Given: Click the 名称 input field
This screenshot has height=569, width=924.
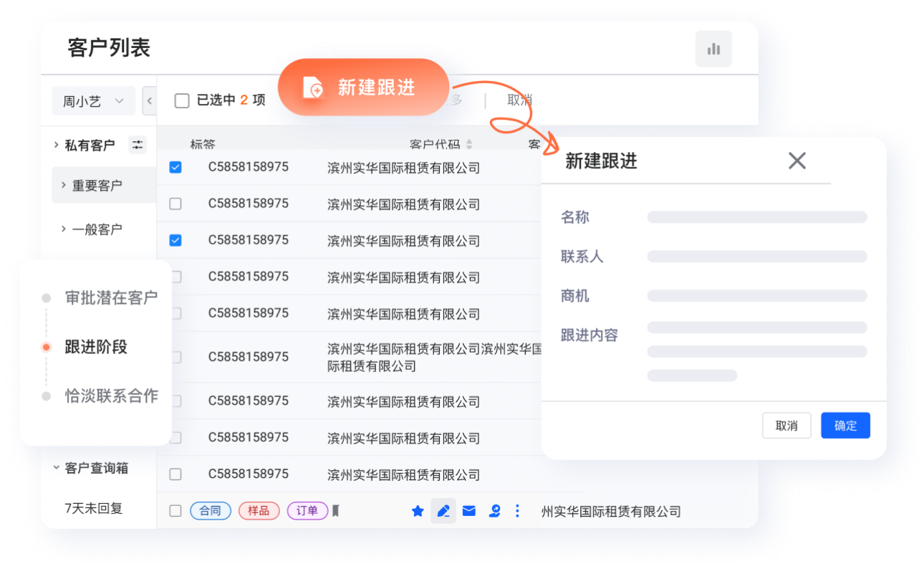Looking at the screenshot, I should tap(756, 217).
